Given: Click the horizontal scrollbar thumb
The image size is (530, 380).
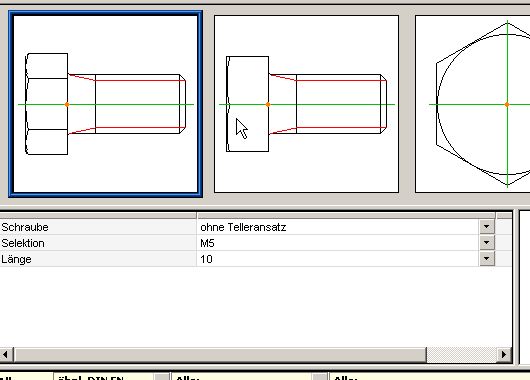Looking at the screenshot, I should (x=220, y=355).
